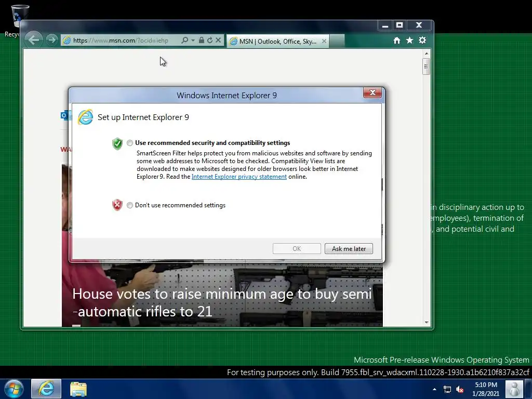
Task: Click the Internet Explorer logo in dialog
Action: (x=85, y=117)
